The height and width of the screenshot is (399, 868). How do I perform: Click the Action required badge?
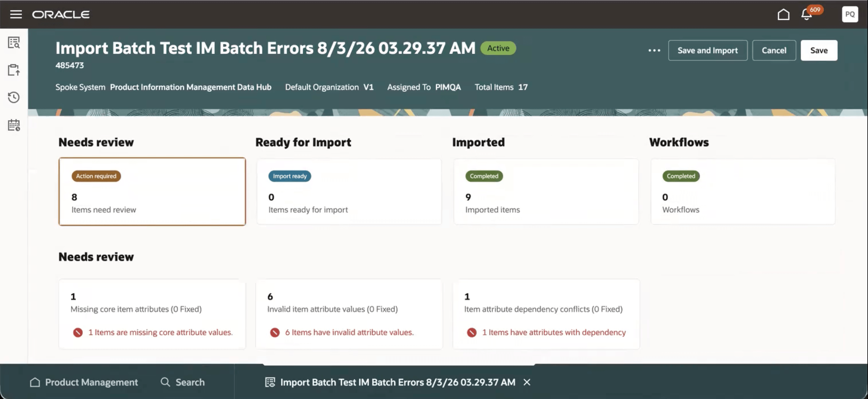(x=96, y=176)
